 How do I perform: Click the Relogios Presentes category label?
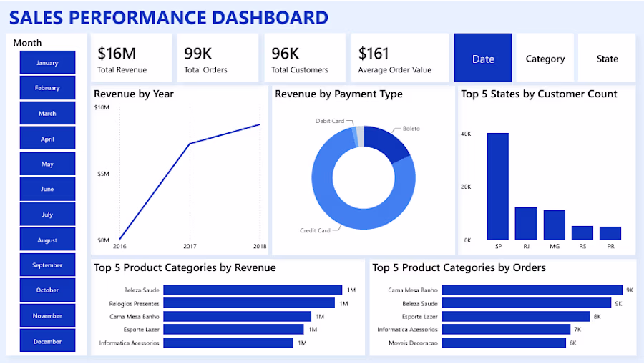(x=134, y=304)
